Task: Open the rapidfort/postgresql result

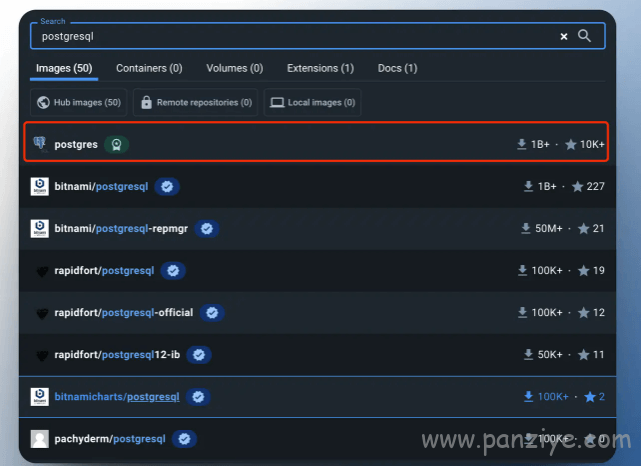Action: coord(105,271)
